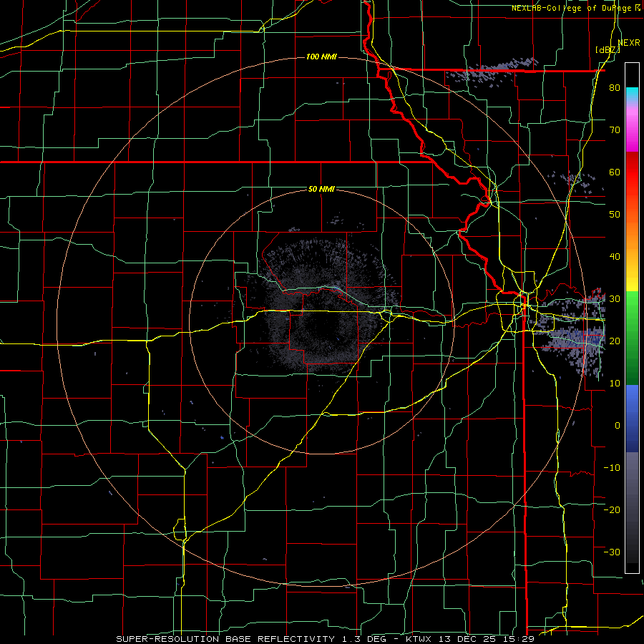
Task: Click the 10 value on the dBZ scale
Action: [x=615, y=384]
